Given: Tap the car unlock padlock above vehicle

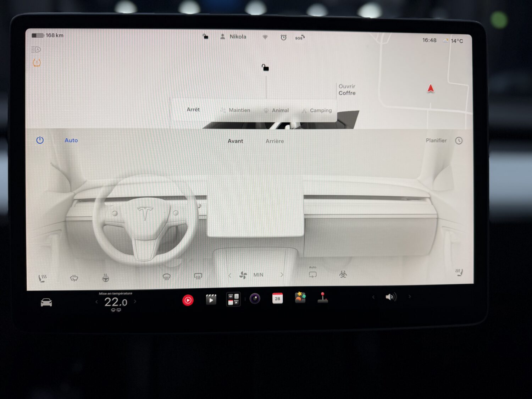Looking at the screenshot, I should click(x=265, y=67).
